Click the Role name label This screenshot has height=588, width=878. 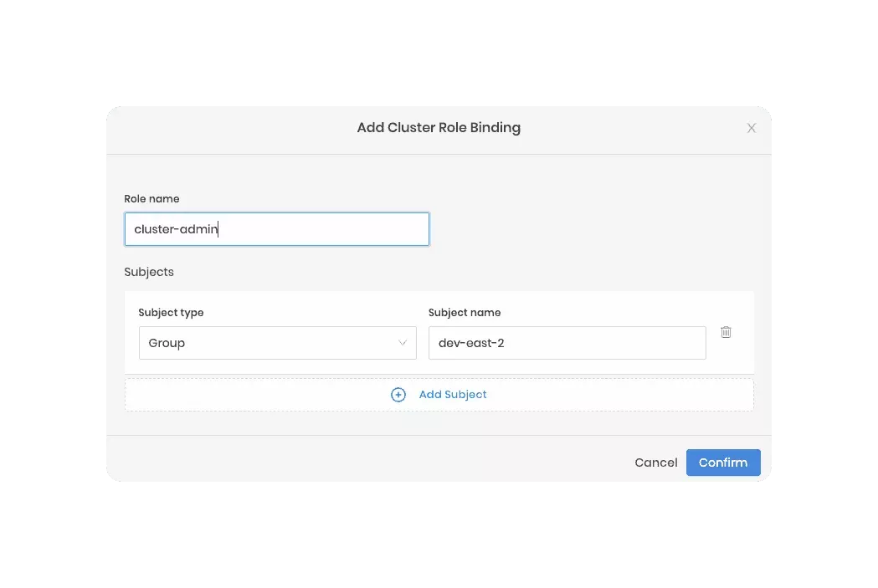pyautogui.click(x=151, y=199)
